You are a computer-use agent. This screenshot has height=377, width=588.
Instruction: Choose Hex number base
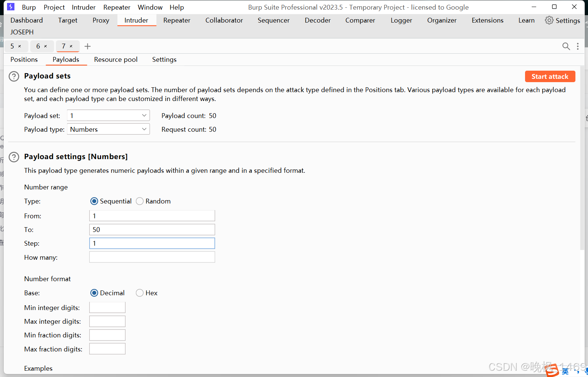[140, 293]
